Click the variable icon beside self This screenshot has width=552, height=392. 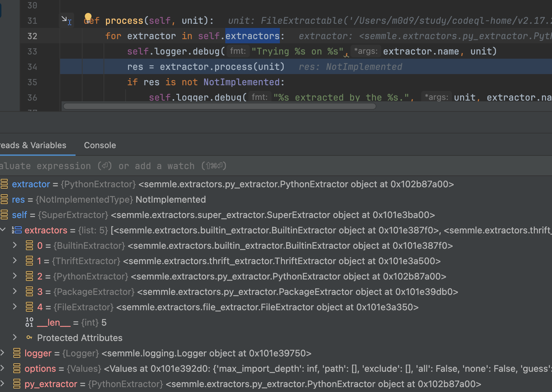(4, 215)
